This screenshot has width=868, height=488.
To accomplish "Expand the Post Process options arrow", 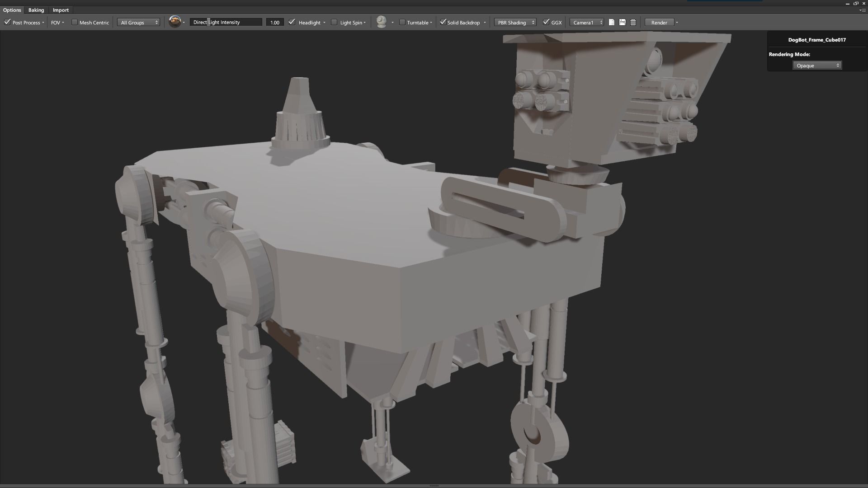I will click(x=43, y=23).
